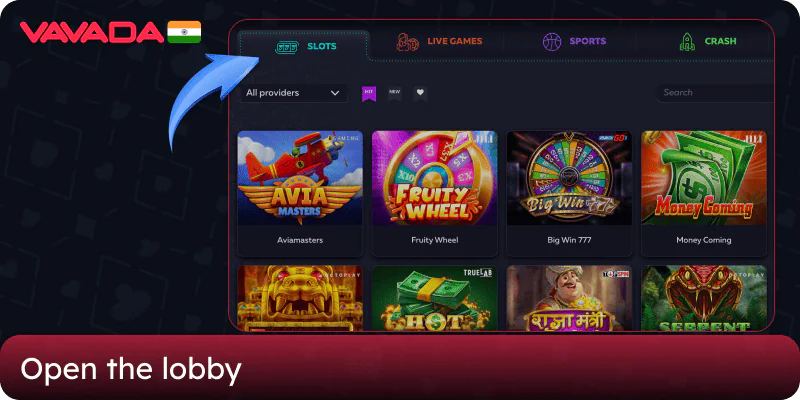
Task: Open the All providers dropdown
Action: pyautogui.click(x=294, y=93)
